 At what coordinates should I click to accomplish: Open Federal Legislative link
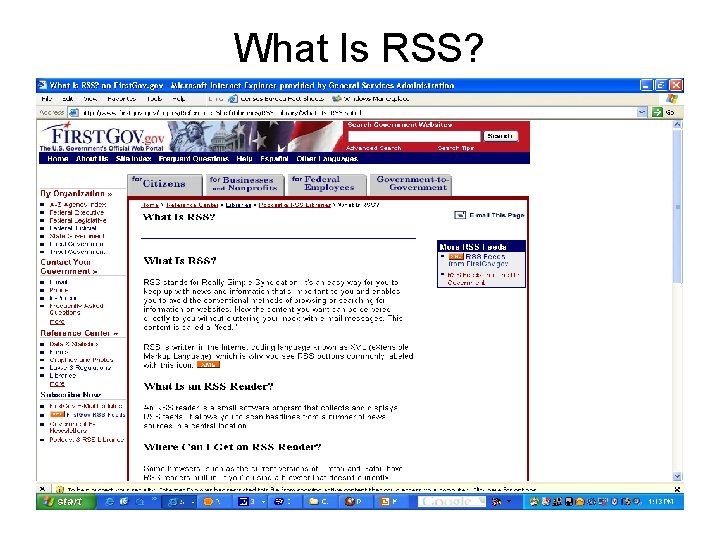(x=78, y=220)
